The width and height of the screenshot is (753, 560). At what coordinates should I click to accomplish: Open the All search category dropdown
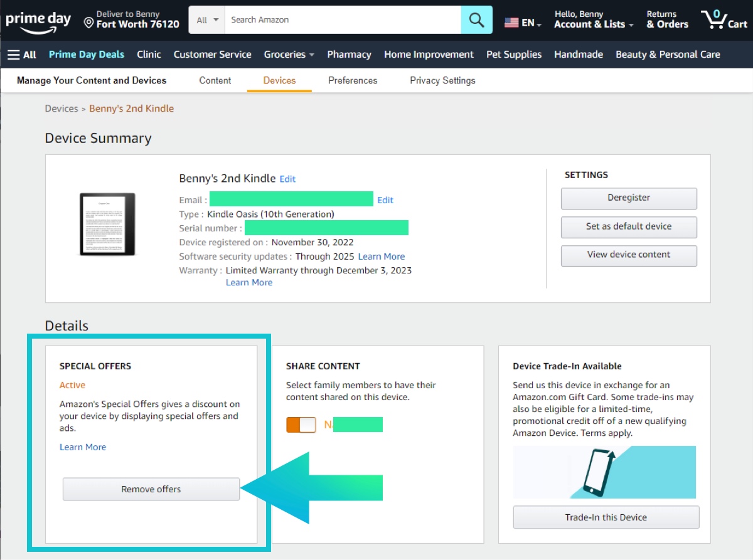click(x=206, y=20)
